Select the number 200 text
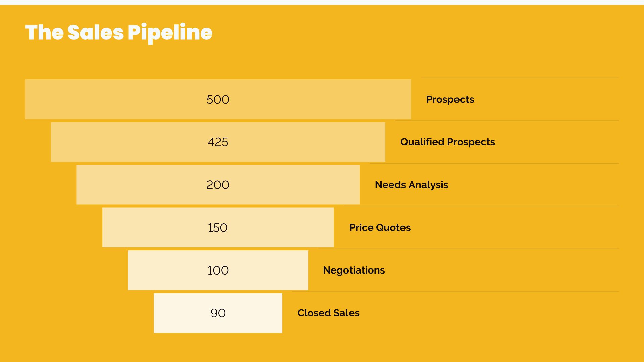644x362 pixels. pos(218,185)
